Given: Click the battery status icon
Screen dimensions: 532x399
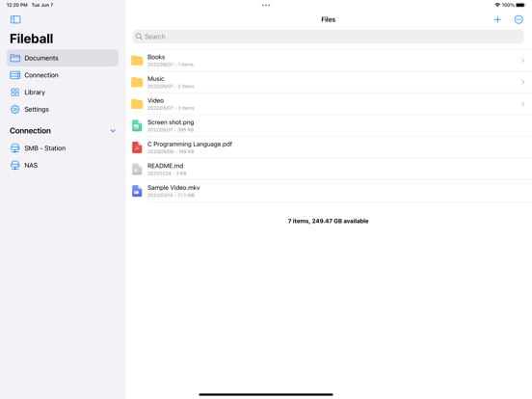Looking at the screenshot, I should (x=520, y=5).
